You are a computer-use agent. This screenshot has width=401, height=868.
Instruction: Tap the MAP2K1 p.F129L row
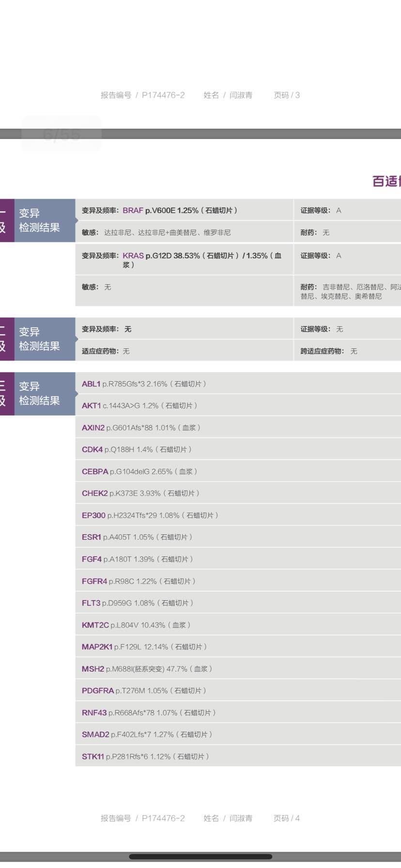pos(144,647)
